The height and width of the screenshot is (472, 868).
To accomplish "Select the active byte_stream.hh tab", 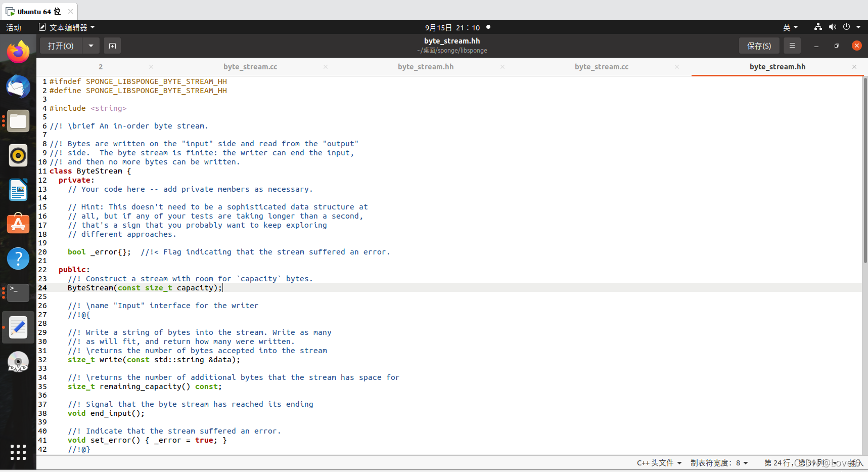I will (778, 67).
